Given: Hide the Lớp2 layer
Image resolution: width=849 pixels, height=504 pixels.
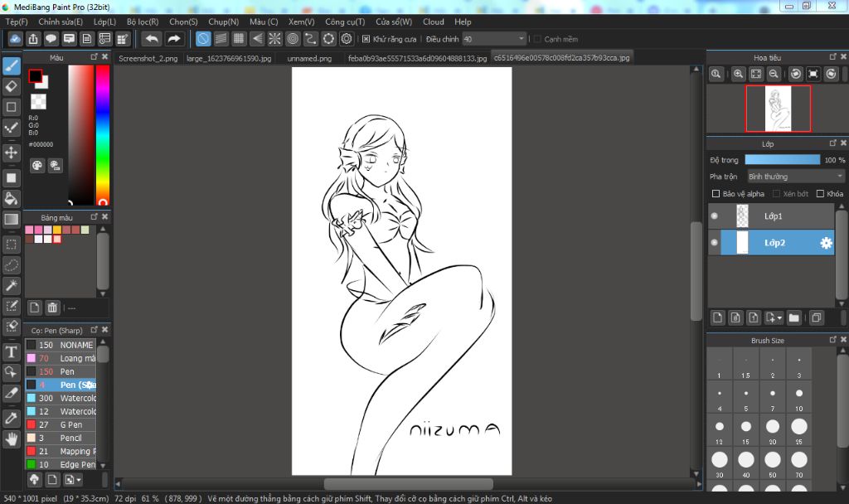Looking at the screenshot, I should (x=714, y=243).
